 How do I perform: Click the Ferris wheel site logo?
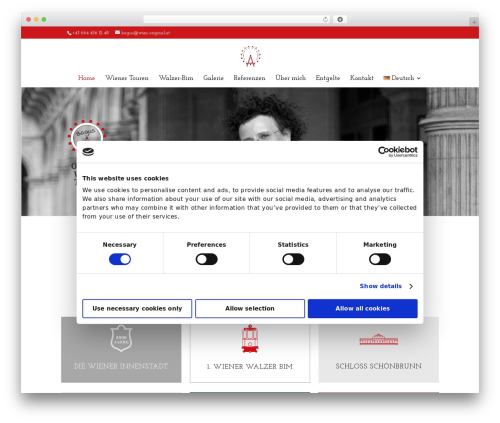point(250,56)
